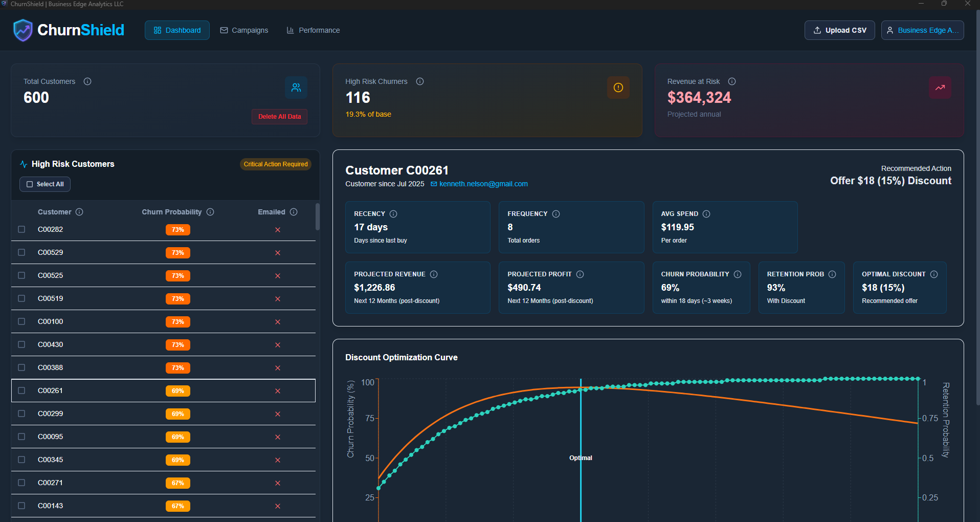Click the info icon next to Optimal Discount
The width and height of the screenshot is (980, 522).
tap(934, 274)
